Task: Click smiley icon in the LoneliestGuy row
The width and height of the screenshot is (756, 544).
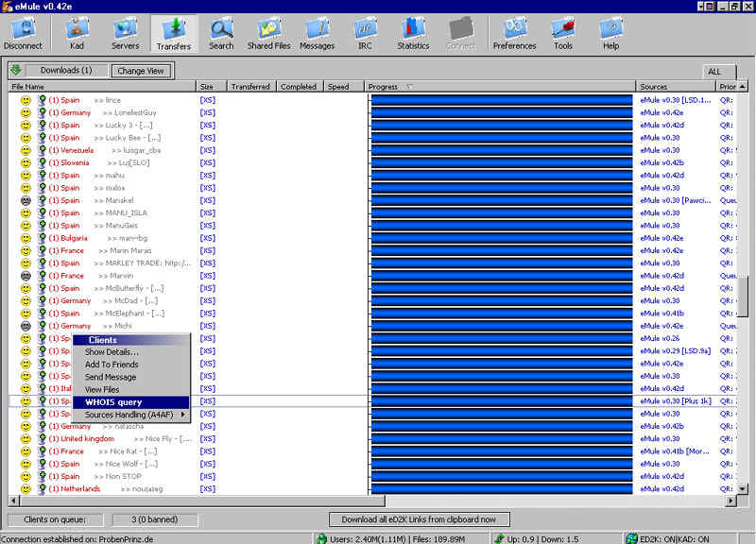Action: (x=26, y=112)
